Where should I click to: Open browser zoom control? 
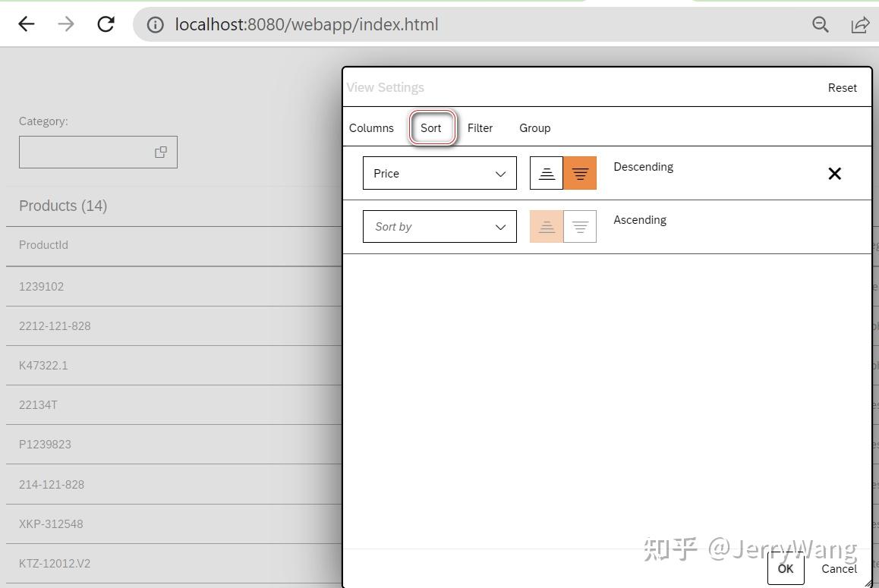[820, 24]
